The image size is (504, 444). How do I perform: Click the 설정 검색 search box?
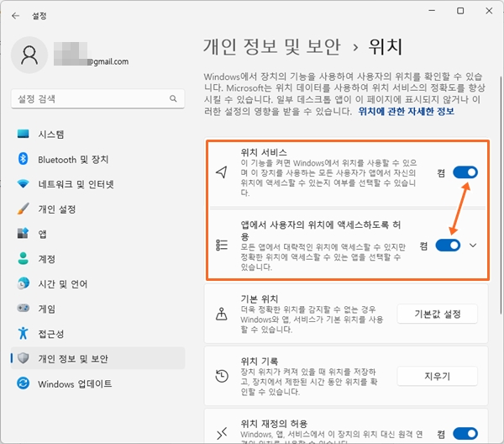click(97, 98)
